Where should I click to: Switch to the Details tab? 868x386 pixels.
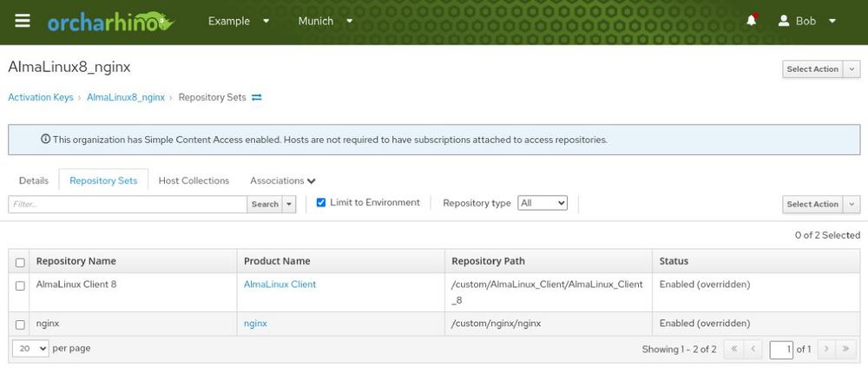pyautogui.click(x=34, y=180)
